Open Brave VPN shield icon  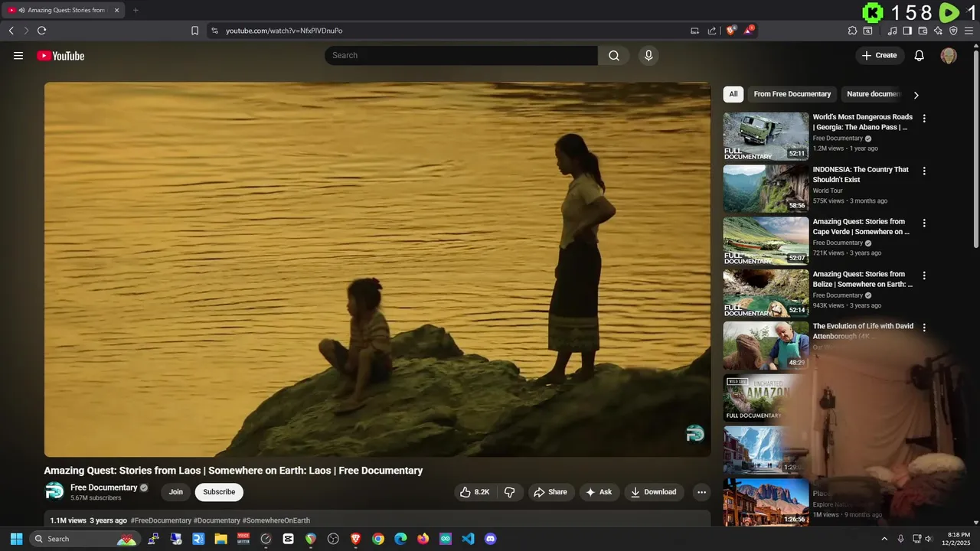pos(953,31)
